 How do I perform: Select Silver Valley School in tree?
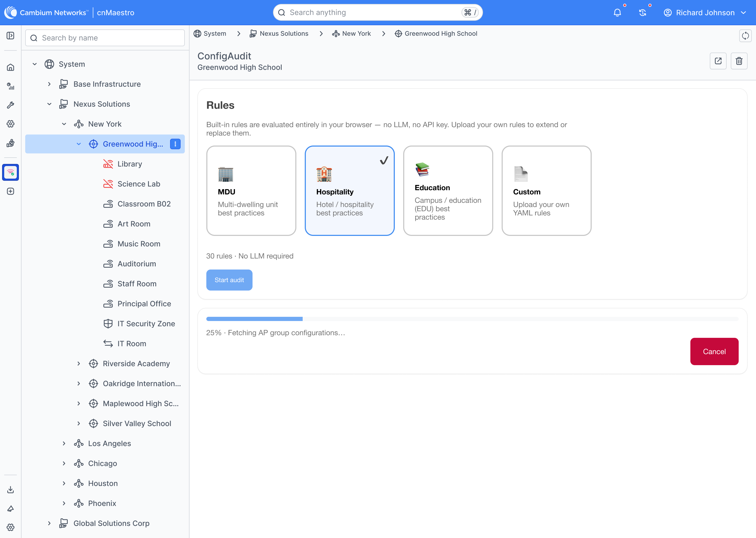click(137, 423)
